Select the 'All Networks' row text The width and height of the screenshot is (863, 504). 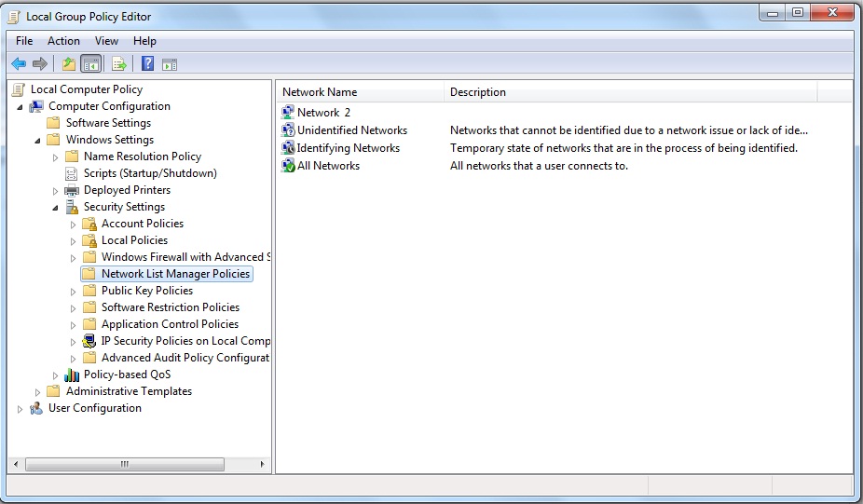[329, 166]
